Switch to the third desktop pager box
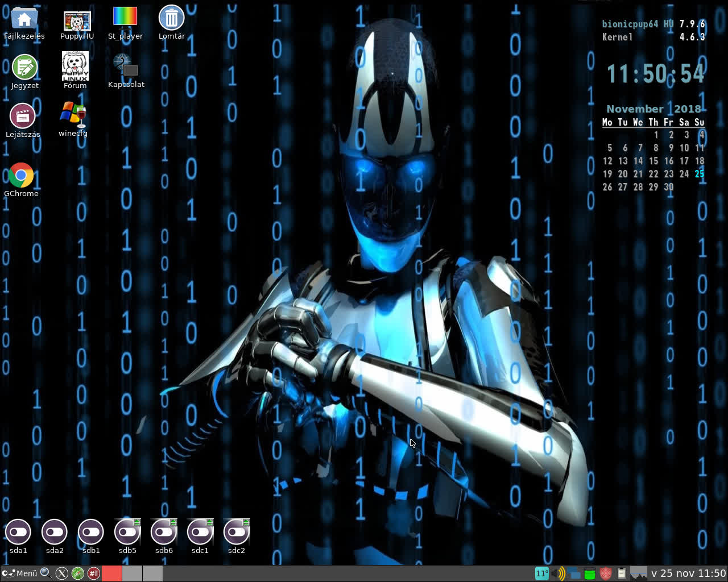Viewport: 728px width, 582px height. pos(152,573)
